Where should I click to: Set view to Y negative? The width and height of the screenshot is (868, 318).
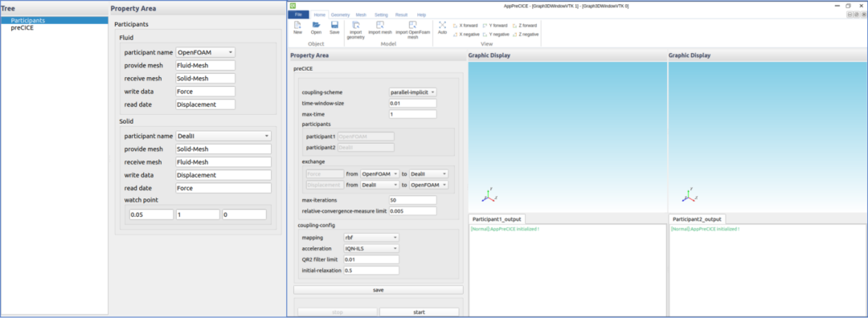click(495, 35)
